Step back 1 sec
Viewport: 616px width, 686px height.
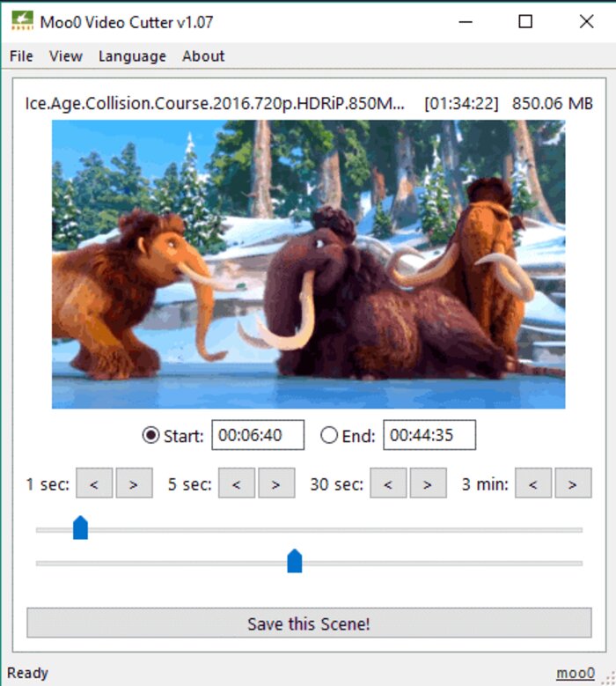(94, 483)
